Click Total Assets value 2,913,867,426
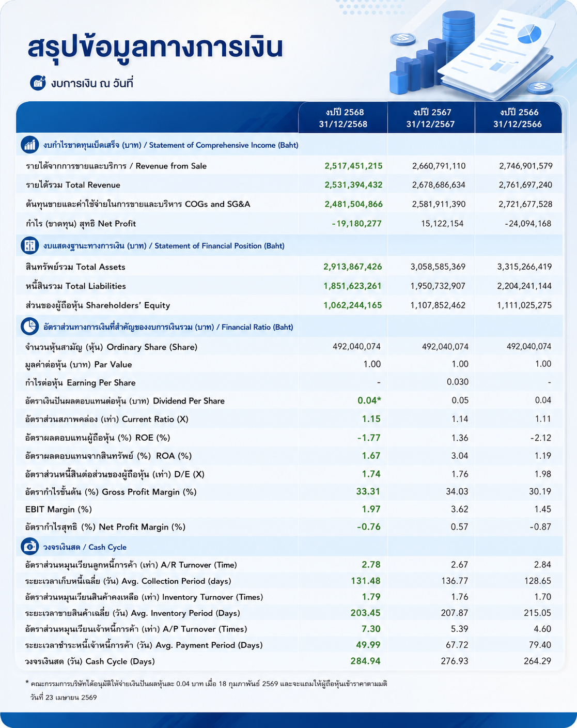Viewport: 577px width, 728px height. coord(353,267)
